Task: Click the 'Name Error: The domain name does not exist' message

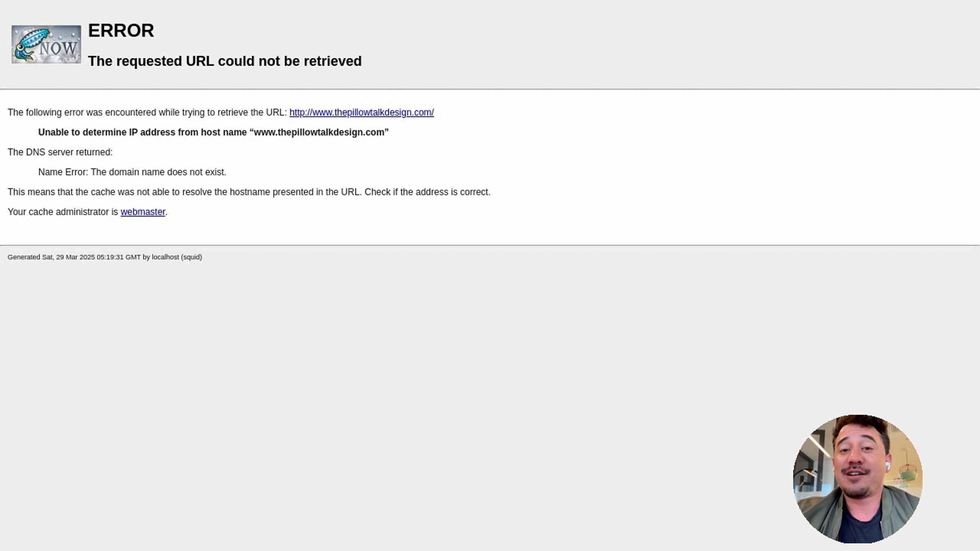Action: [132, 172]
